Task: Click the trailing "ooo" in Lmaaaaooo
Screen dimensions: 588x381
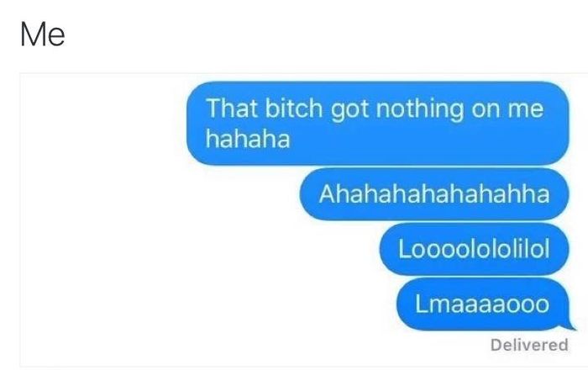Action: tap(528, 304)
